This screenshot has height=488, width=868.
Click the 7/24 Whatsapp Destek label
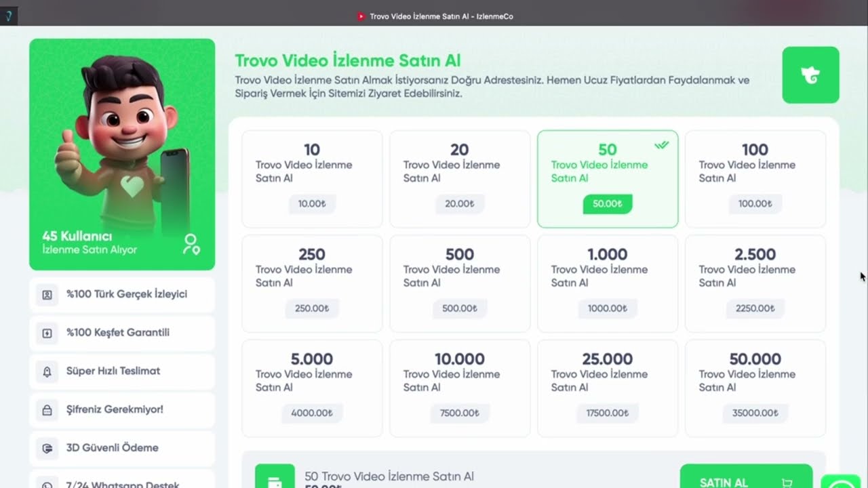[x=123, y=485]
